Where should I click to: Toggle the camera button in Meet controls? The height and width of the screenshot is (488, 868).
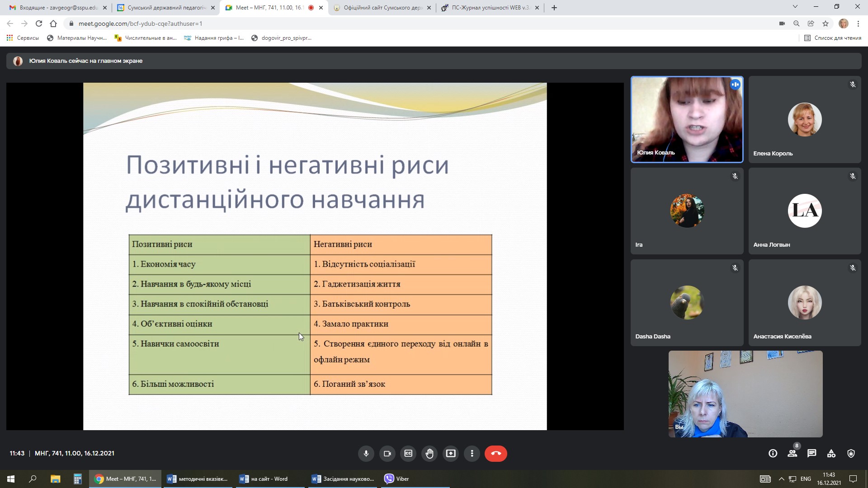(x=387, y=453)
